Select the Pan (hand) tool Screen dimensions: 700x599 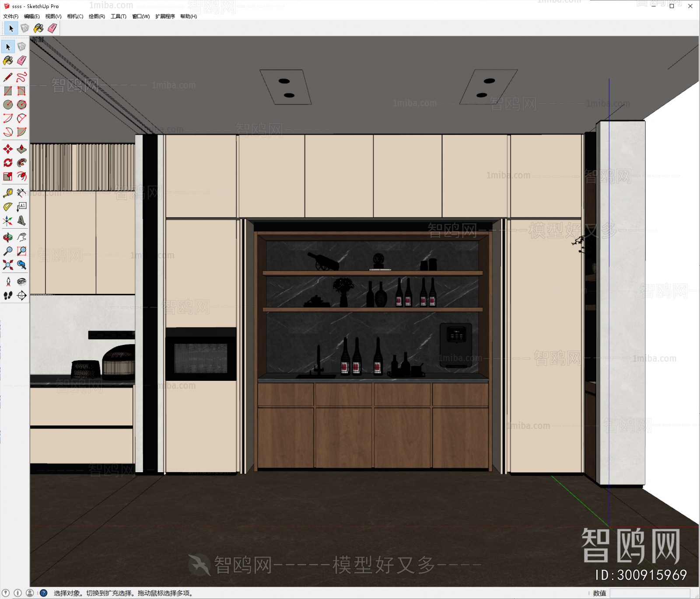tap(21, 237)
